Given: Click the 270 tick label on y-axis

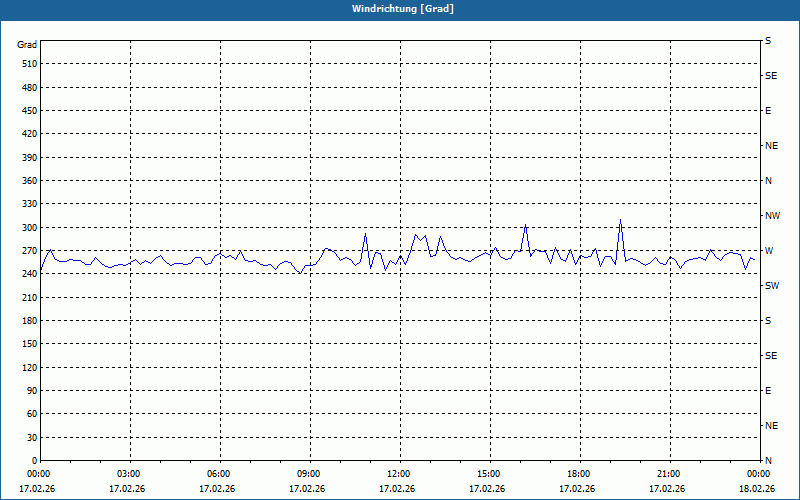Looking at the screenshot, I should [x=27, y=251].
